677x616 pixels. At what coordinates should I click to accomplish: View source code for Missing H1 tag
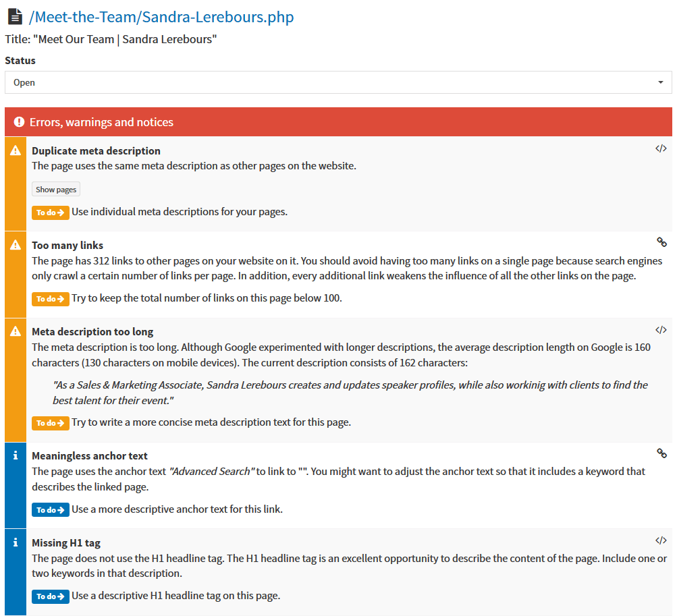tap(661, 540)
